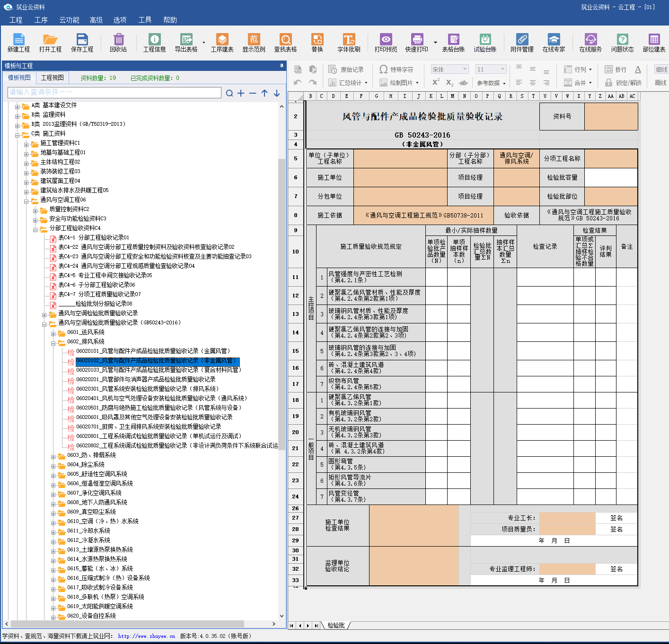The height and width of the screenshot is (644, 669).
Task: Switch to the 工程视图 tab
Action: (x=53, y=78)
